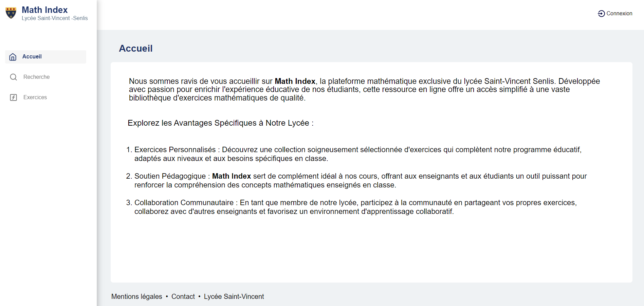Click the magnifying glass Recherche icon
This screenshot has width=644, height=306.
[14, 77]
